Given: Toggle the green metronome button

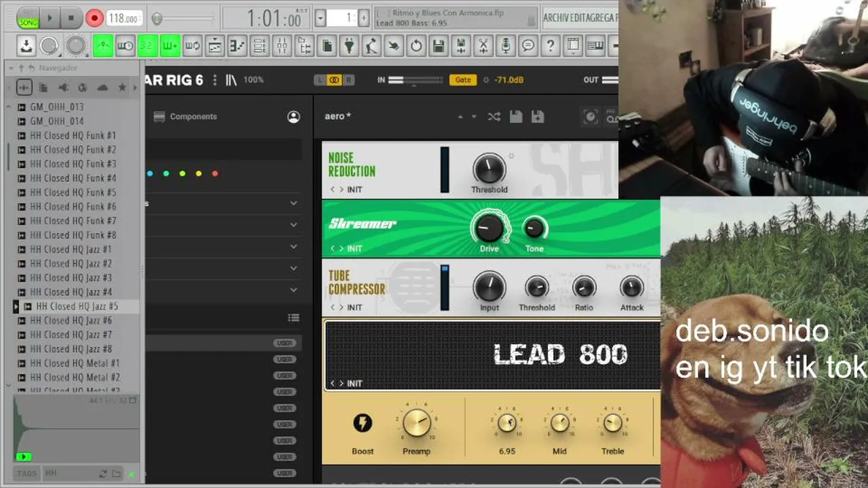Looking at the screenshot, I should pos(103,46).
